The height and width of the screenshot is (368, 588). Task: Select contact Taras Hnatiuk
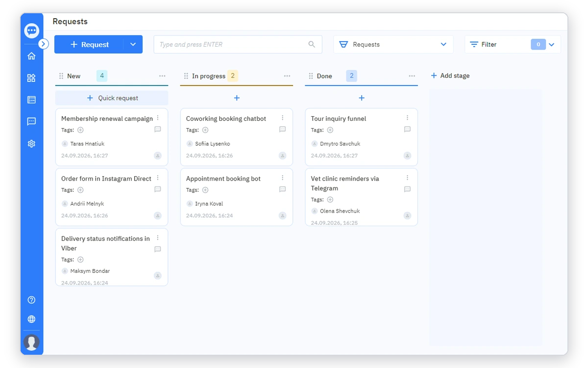pos(87,144)
